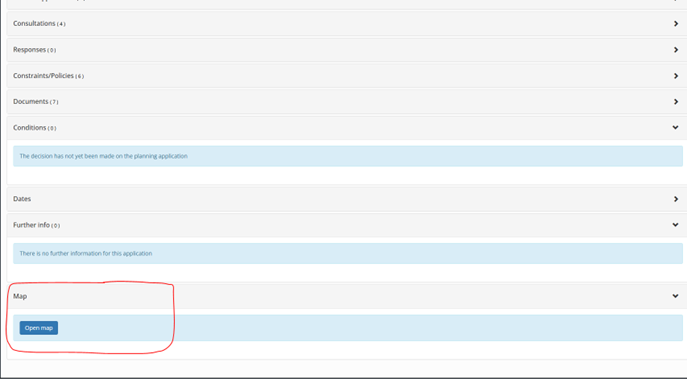Select the Documents section heading

tap(31, 102)
